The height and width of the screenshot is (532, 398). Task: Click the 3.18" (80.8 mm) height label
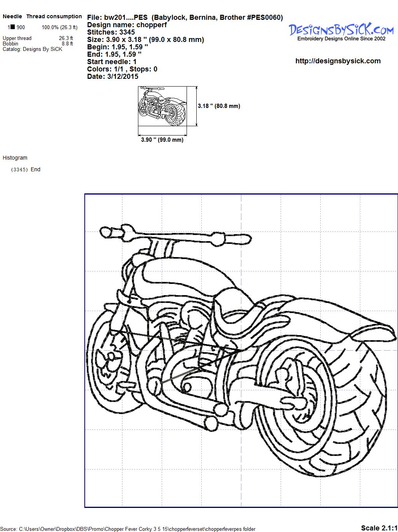click(x=219, y=106)
